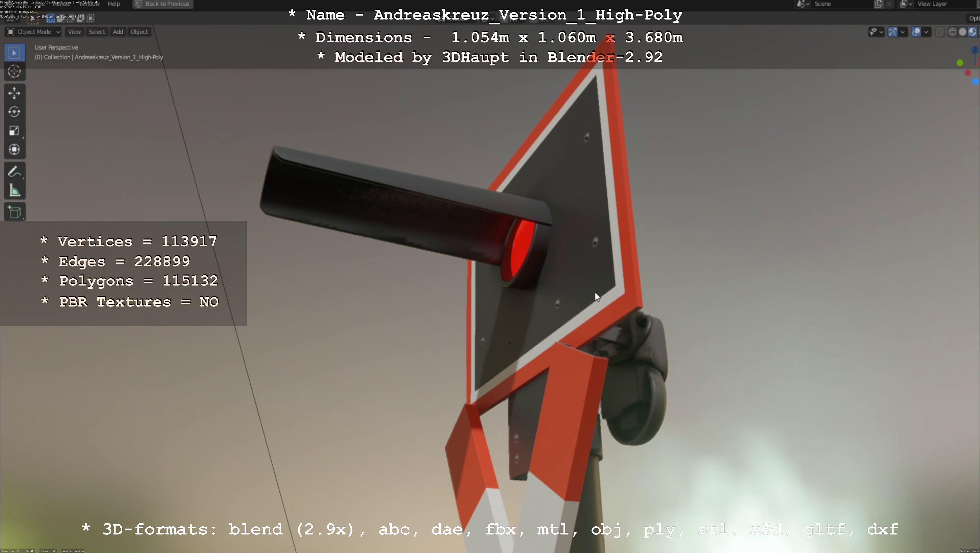Select the Annotate pencil tool
The width and height of the screenshot is (980, 553).
pos(14,172)
